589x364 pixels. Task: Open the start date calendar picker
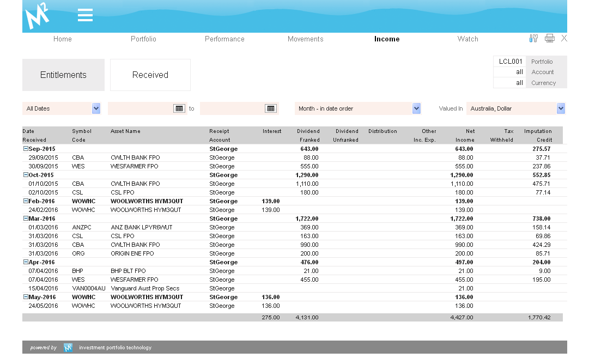point(179,108)
